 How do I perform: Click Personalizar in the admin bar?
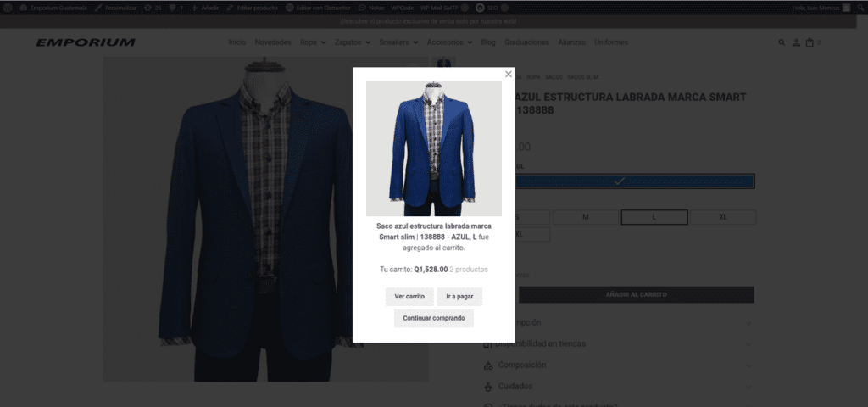click(115, 8)
